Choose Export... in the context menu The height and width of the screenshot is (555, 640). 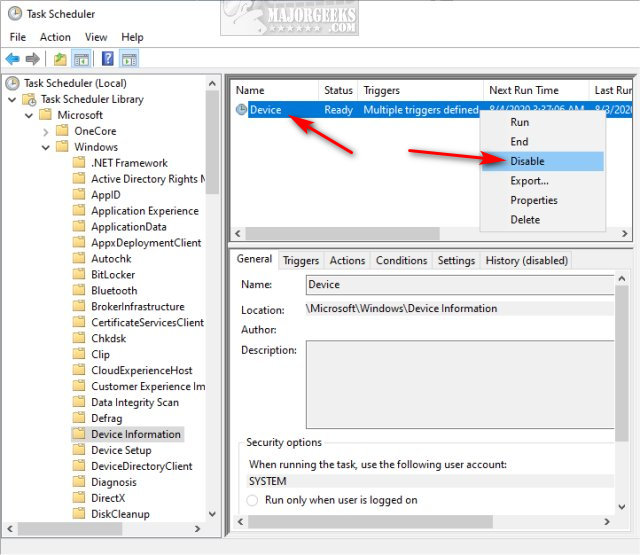coord(542,181)
